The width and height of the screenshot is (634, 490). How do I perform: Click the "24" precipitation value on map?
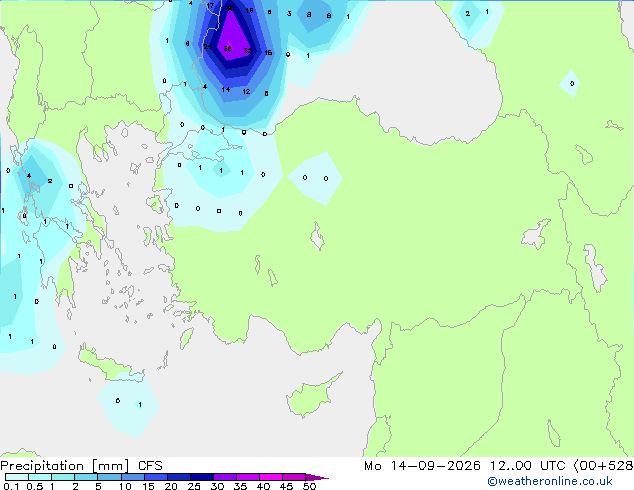(207, 46)
